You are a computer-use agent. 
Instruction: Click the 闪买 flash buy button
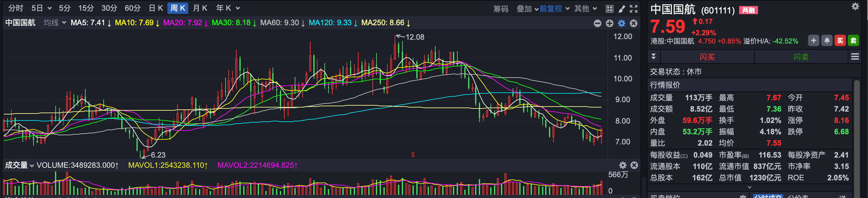click(707, 56)
